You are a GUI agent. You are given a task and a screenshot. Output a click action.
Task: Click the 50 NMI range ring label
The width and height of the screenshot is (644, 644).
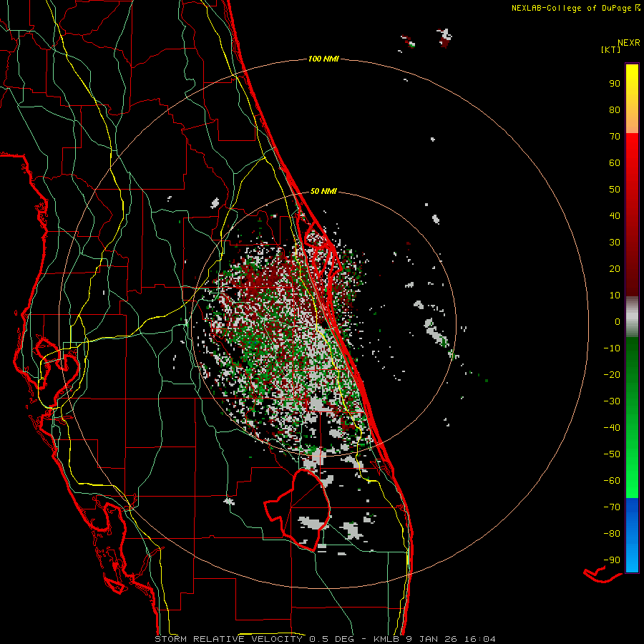click(323, 191)
